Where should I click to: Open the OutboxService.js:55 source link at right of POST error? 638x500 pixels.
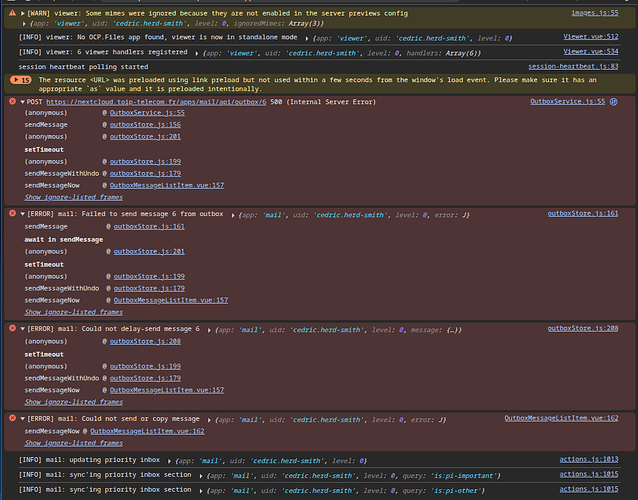[x=567, y=101]
